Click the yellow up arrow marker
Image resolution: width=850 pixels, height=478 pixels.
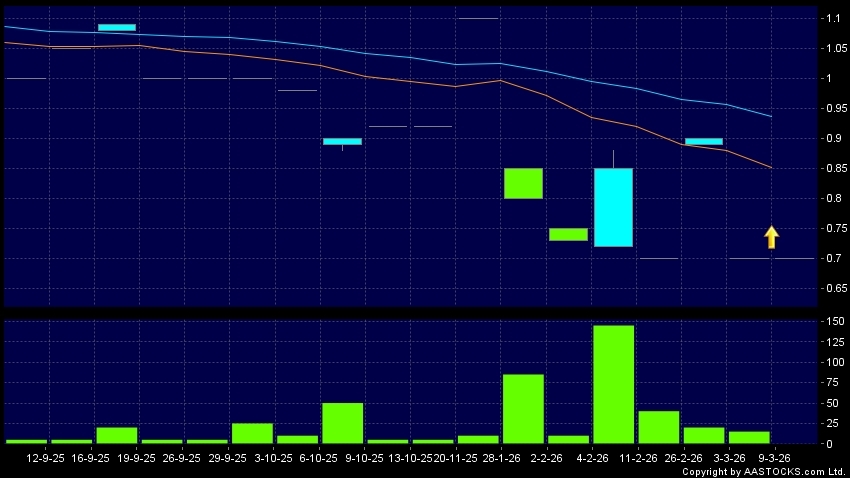(x=771, y=237)
